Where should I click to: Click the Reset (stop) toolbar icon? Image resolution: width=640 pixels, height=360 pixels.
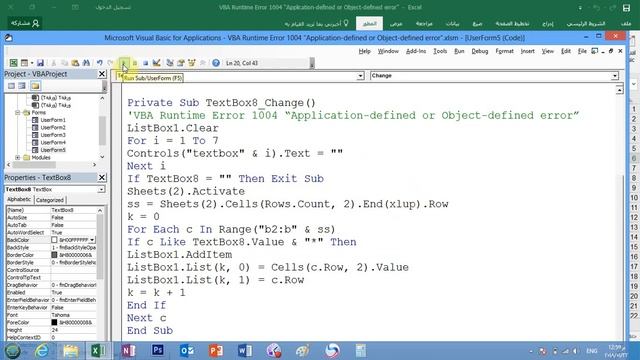pyautogui.click(x=145, y=63)
